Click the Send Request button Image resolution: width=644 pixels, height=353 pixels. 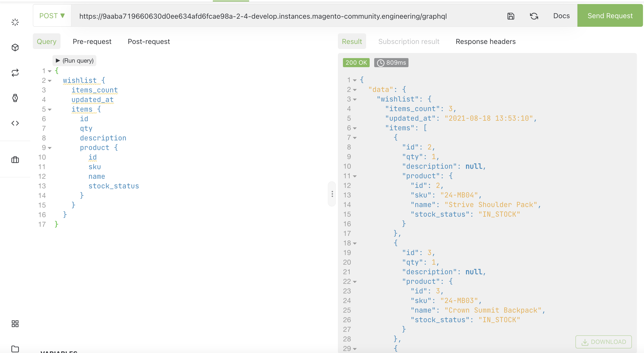coord(610,15)
